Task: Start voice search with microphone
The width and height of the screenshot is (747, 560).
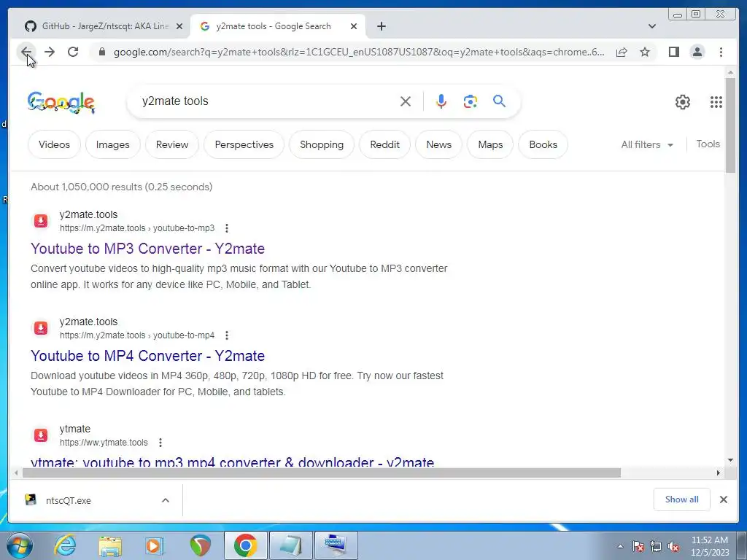Action: click(x=441, y=101)
